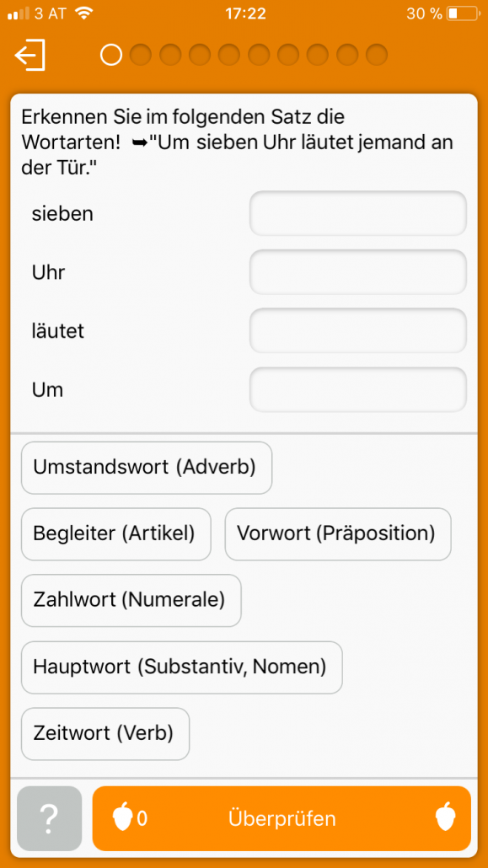Click the answer slot next to Um

point(357,389)
